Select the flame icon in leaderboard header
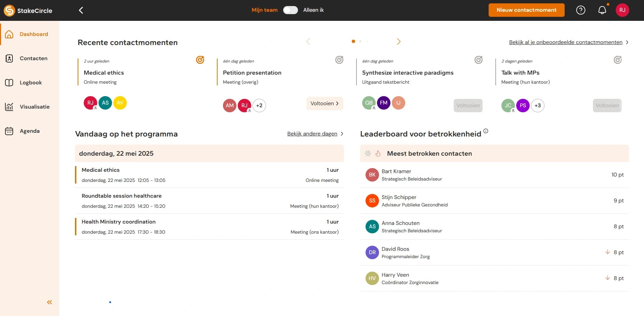 (378, 154)
